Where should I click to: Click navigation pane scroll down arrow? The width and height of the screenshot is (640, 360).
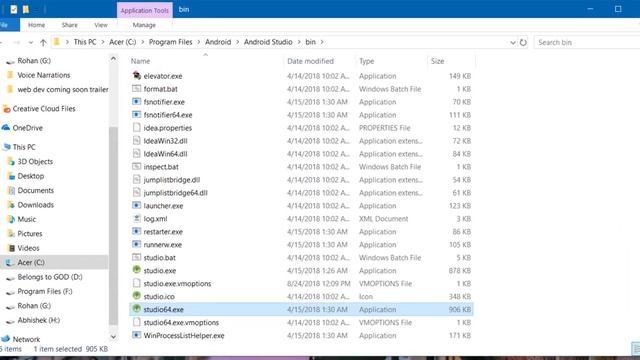(x=113, y=337)
